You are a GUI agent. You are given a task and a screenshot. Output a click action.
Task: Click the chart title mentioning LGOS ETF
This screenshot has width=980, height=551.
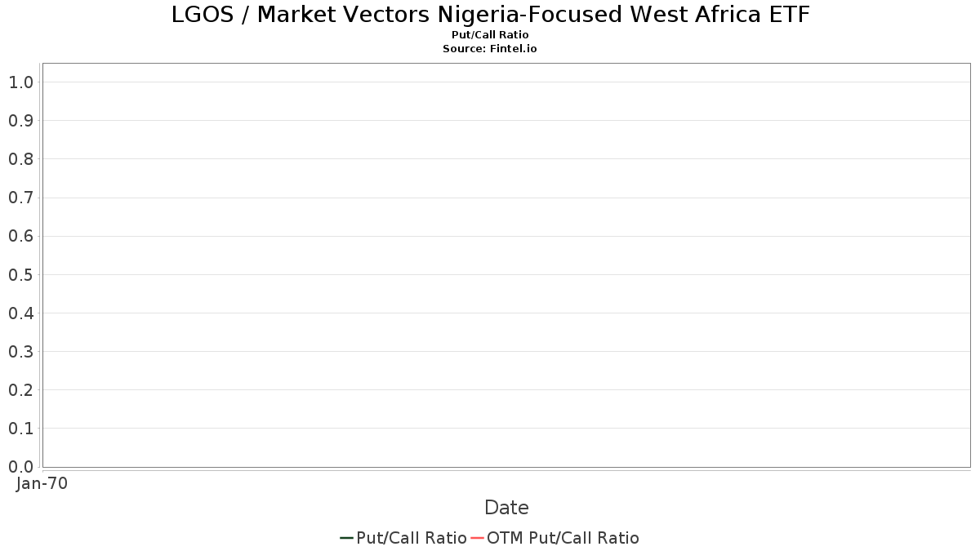490,15
